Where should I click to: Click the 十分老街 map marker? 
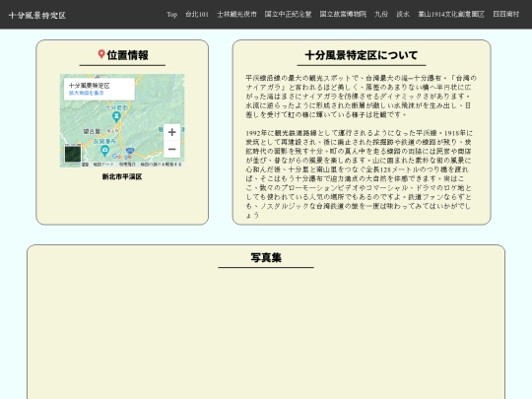tap(116, 116)
